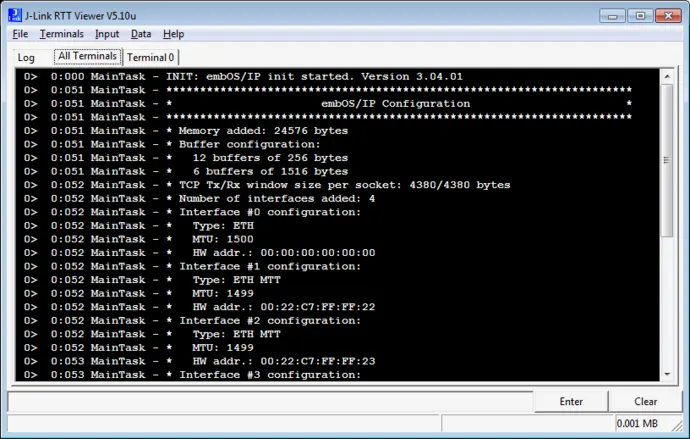Screen dimensions: 690x439
Task: Switch to the Terminal 0 tab
Action: 151,58
